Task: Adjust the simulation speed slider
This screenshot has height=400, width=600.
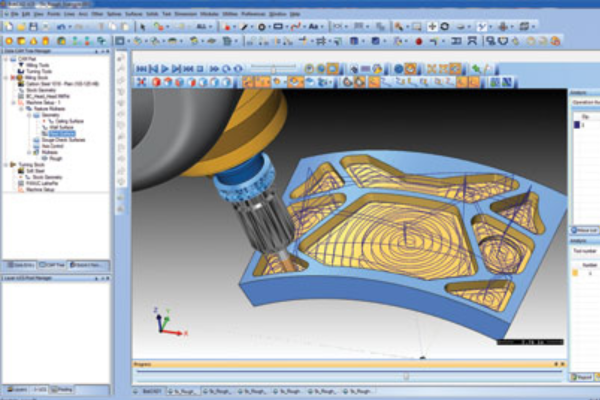Action: (x=272, y=68)
